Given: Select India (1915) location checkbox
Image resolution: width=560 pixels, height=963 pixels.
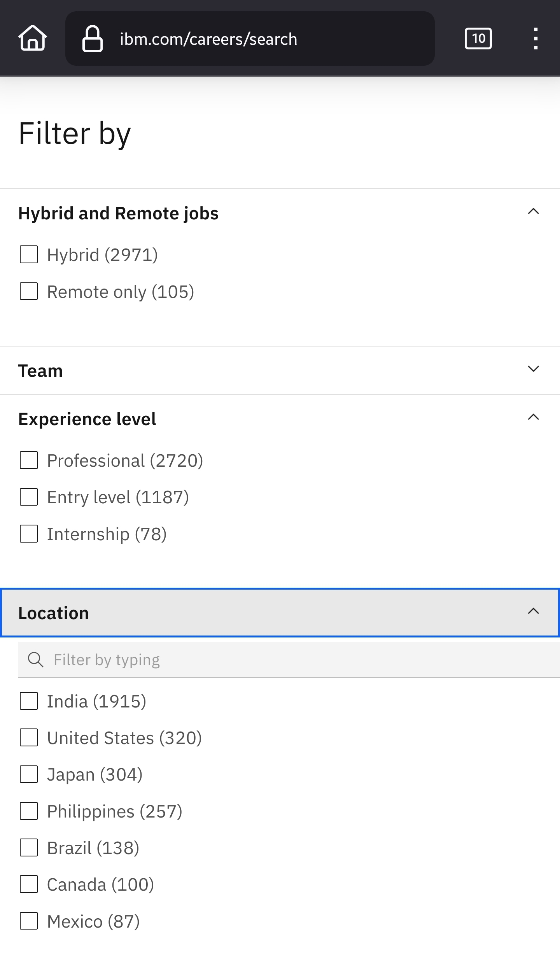Looking at the screenshot, I should pyautogui.click(x=29, y=701).
